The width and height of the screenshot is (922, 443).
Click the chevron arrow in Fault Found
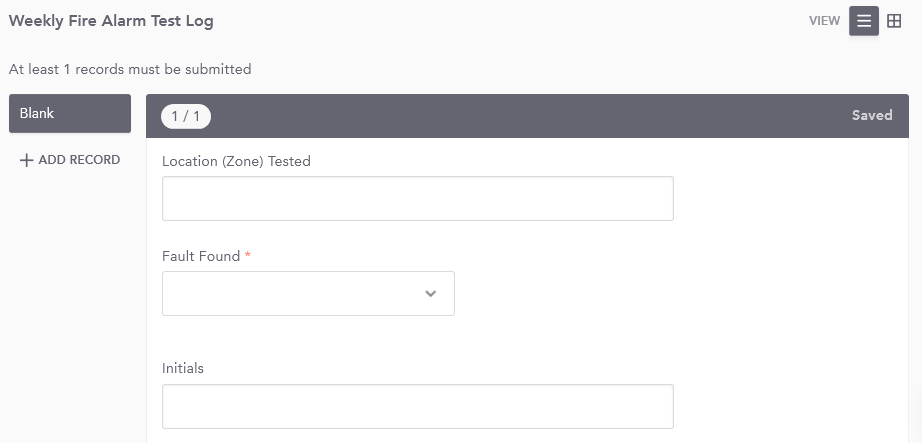[431, 294]
